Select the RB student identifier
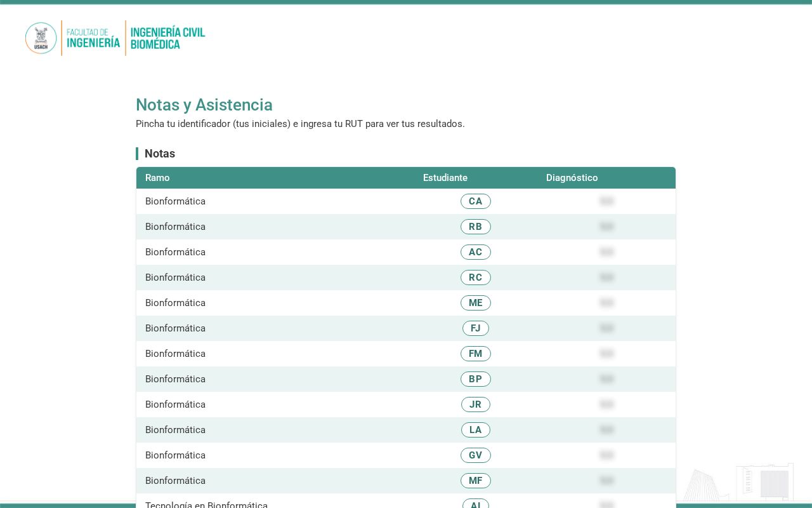 (x=476, y=227)
